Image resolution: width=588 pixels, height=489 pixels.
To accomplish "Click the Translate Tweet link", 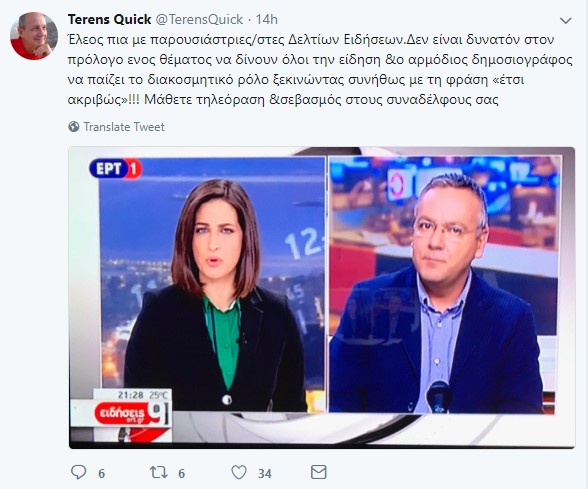I will click(124, 127).
